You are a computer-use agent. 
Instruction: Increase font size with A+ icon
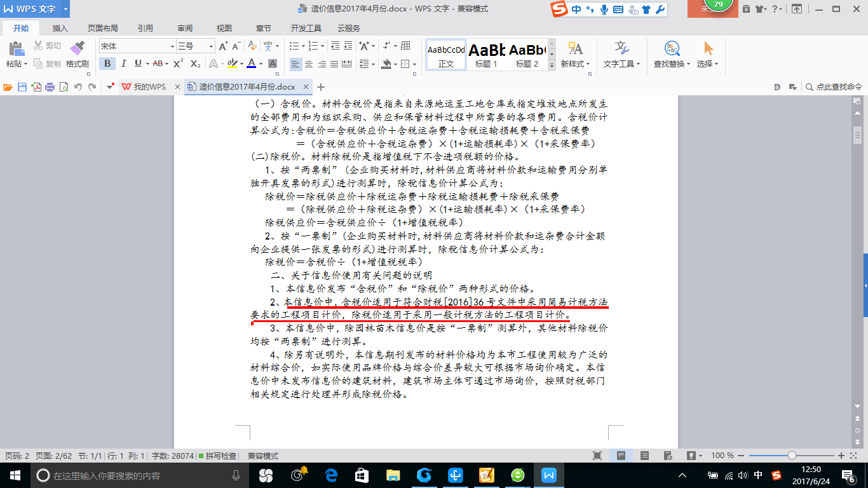[223, 46]
